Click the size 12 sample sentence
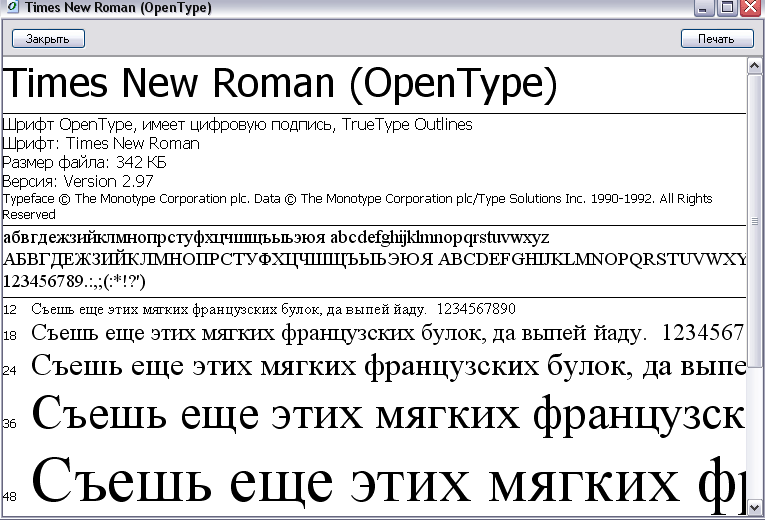 click(273, 309)
